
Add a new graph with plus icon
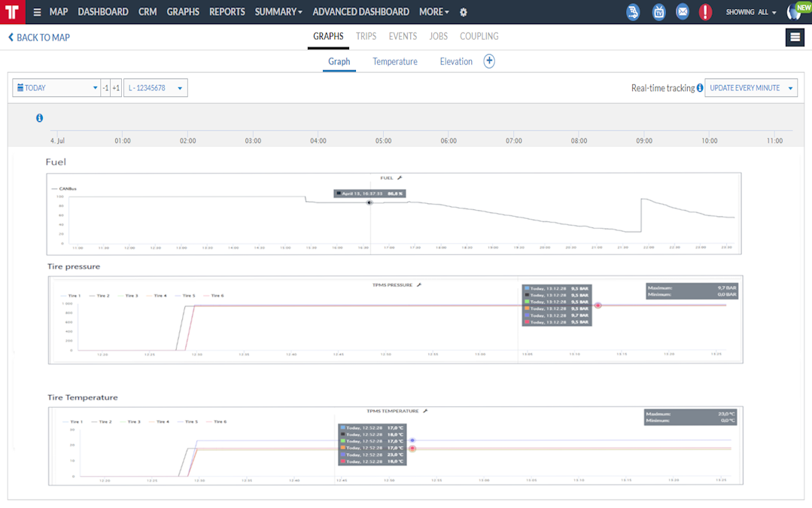pyautogui.click(x=489, y=61)
